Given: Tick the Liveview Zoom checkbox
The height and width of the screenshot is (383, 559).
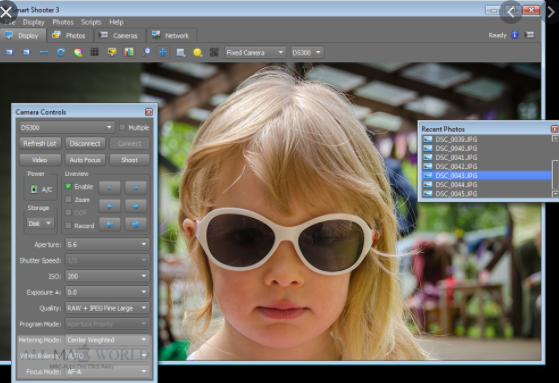Looking at the screenshot, I should 68,199.
